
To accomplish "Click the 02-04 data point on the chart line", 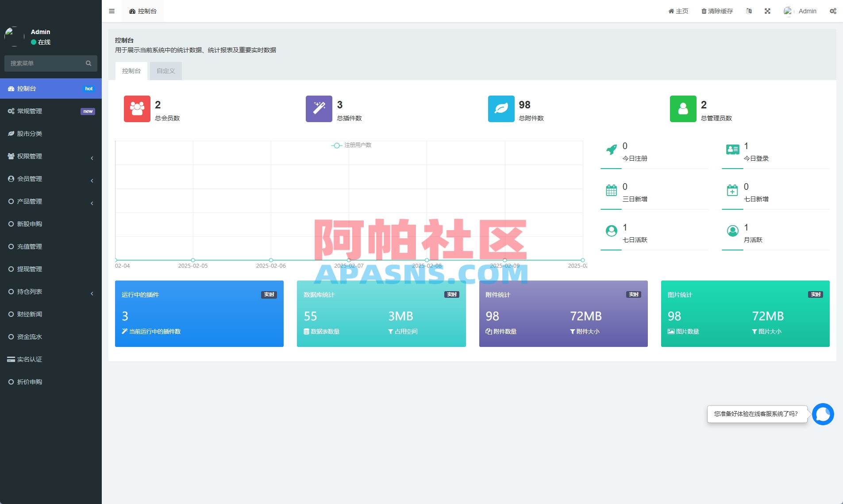I will tap(115, 261).
